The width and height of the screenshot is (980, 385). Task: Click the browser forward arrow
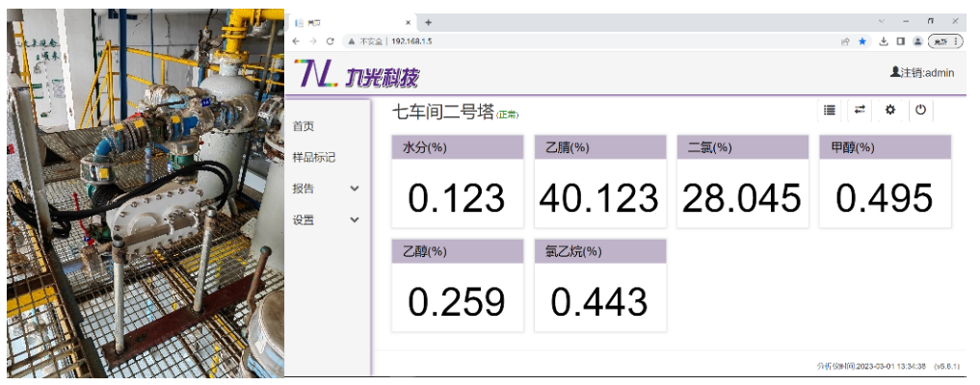click(313, 41)
